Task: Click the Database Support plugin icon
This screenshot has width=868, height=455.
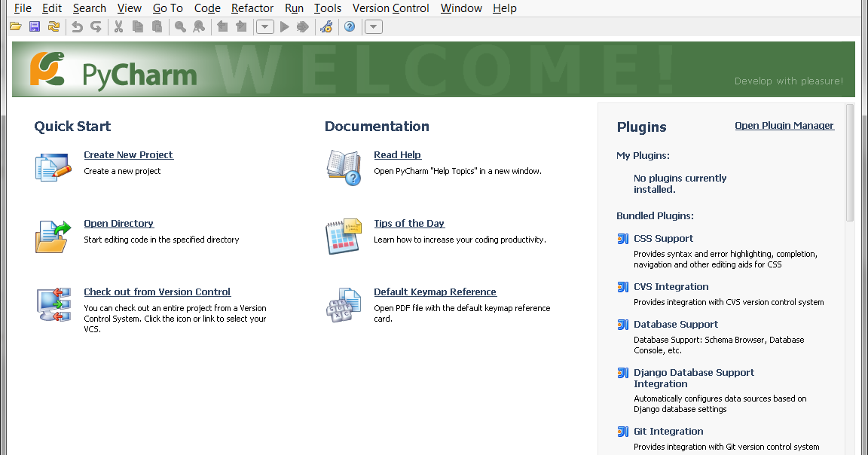Action: (623, 325)
